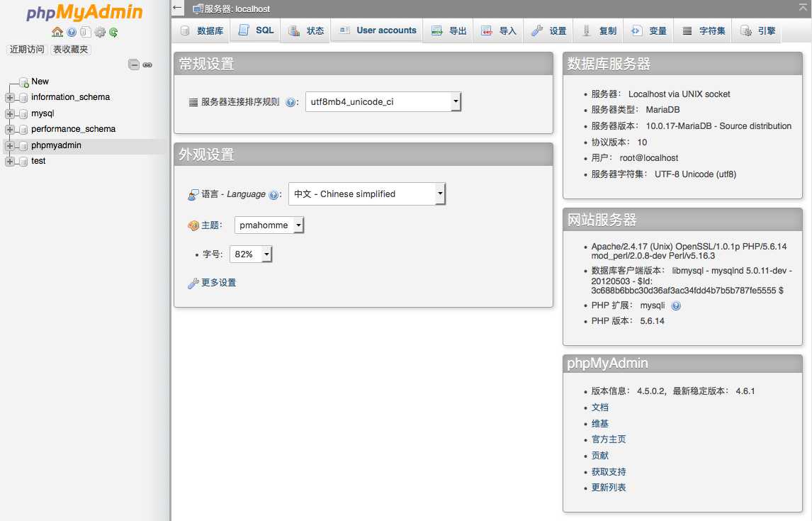Open the 变量 variables tab
This screenshot has height=521, width=812.
[x=649, y=30]
